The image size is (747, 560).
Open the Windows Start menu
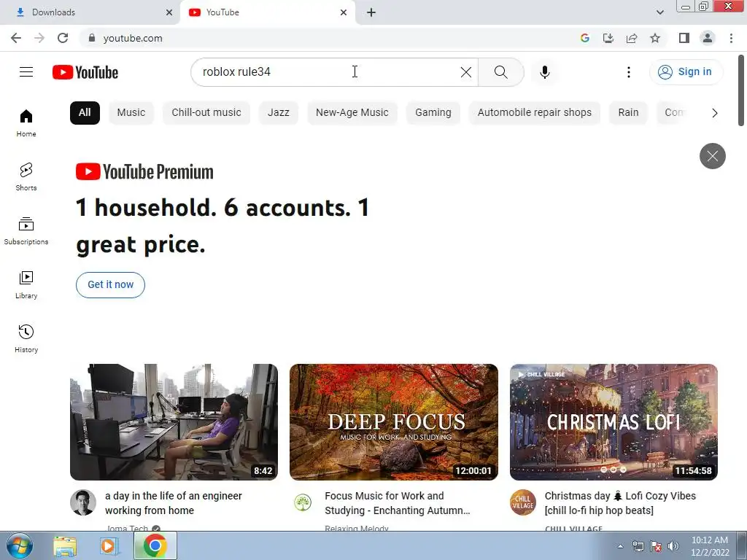pyautogui.click(x=20, y=545)
